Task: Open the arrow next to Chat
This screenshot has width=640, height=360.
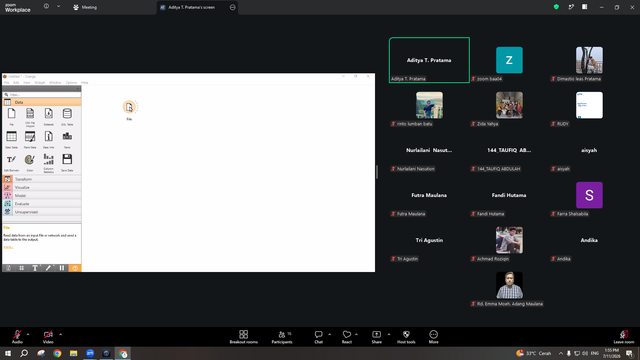Action: (x=329, y=334)
